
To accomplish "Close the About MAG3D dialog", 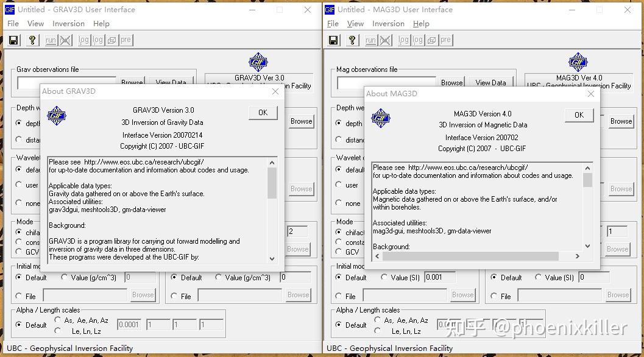I will coord(590,94).
